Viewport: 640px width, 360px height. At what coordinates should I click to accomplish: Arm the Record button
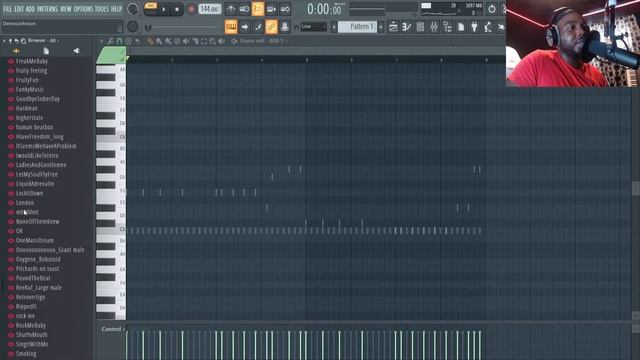(191, 9)
